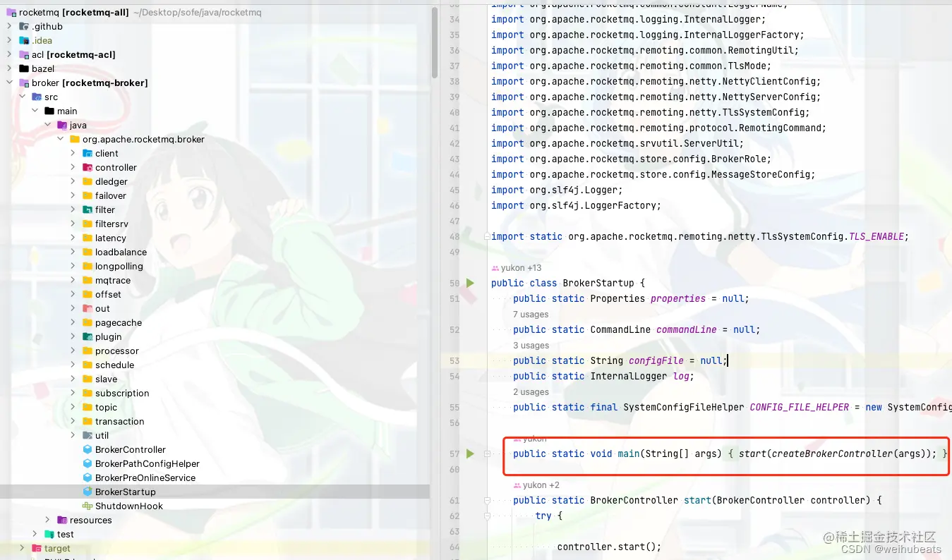Image resolution: width=952 pixels, height=560 pixels.
Task: Click the run arrow beside main method
Action: [470, 454]
